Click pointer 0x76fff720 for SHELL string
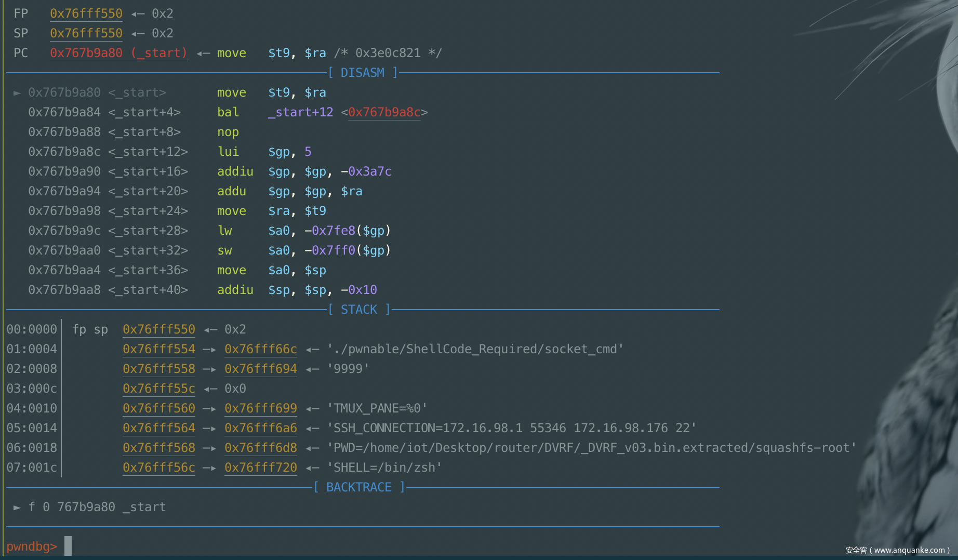Screen dimensions: 958x560 [x=261, y=468]
